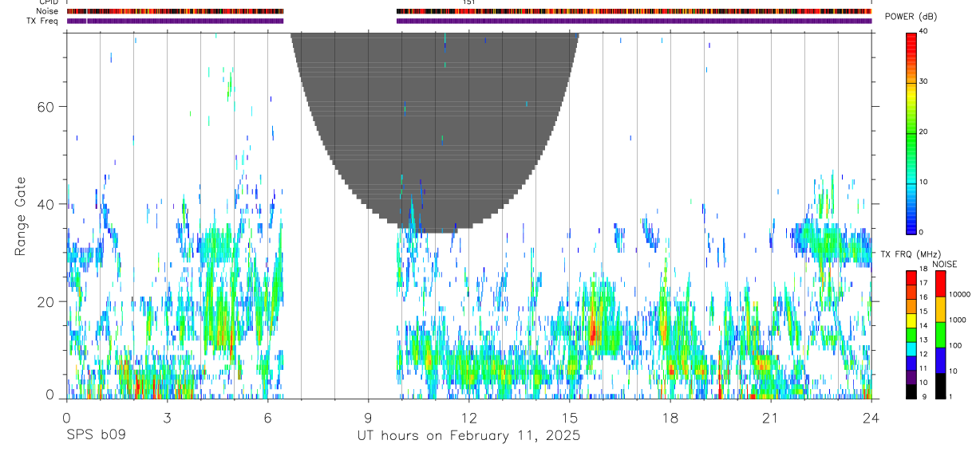Pick the red top swatch in NOISE legend
The width and height of the screenshot is (980, 452).
[941, 284]
